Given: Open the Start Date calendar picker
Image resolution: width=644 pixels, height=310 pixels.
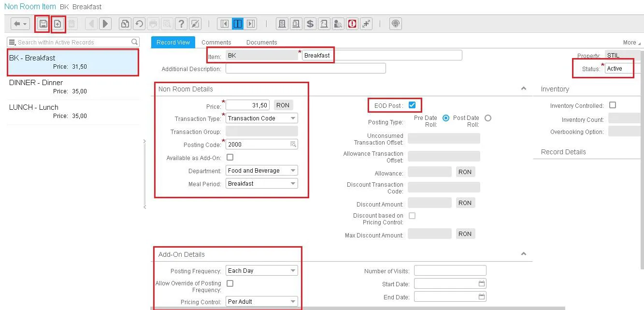Looking at the screenshot, I should [x=481, y=283].
